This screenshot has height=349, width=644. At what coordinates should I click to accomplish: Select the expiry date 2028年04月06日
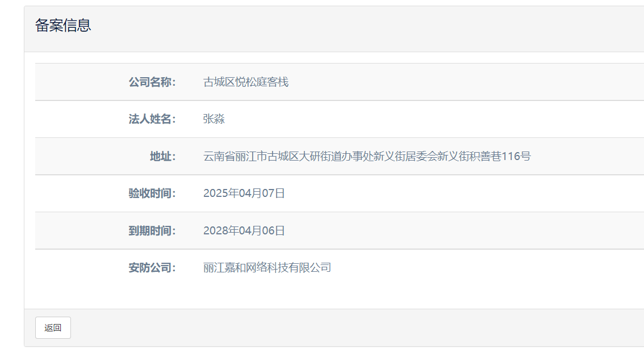244,231
